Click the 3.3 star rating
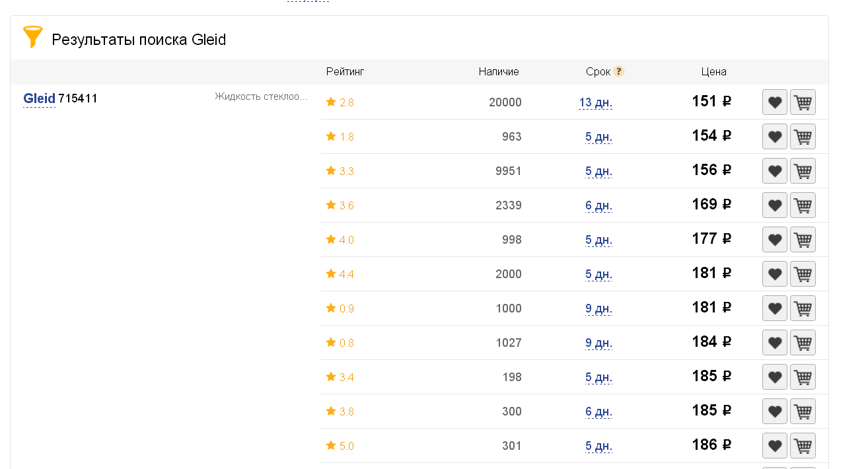 pyautogui.click(x=340, y=171)
